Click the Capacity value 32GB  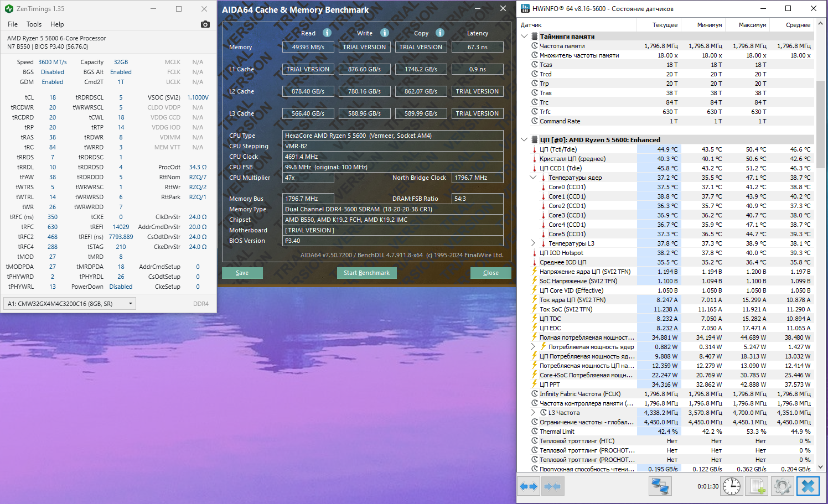[121, 62]
